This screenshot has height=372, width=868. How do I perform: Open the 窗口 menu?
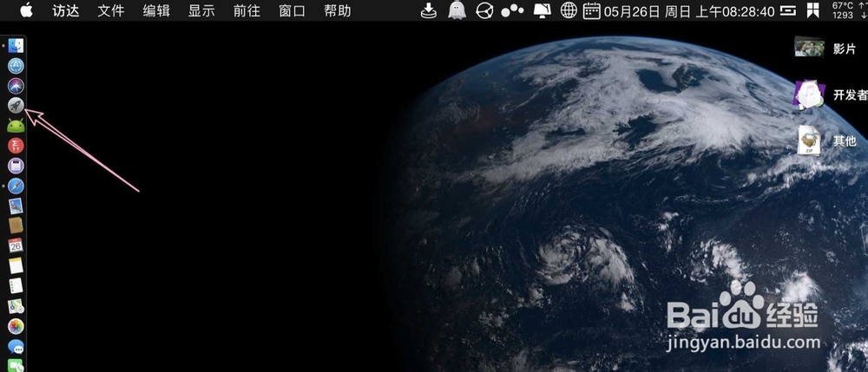pyautogui.click(x=293, y=10)
